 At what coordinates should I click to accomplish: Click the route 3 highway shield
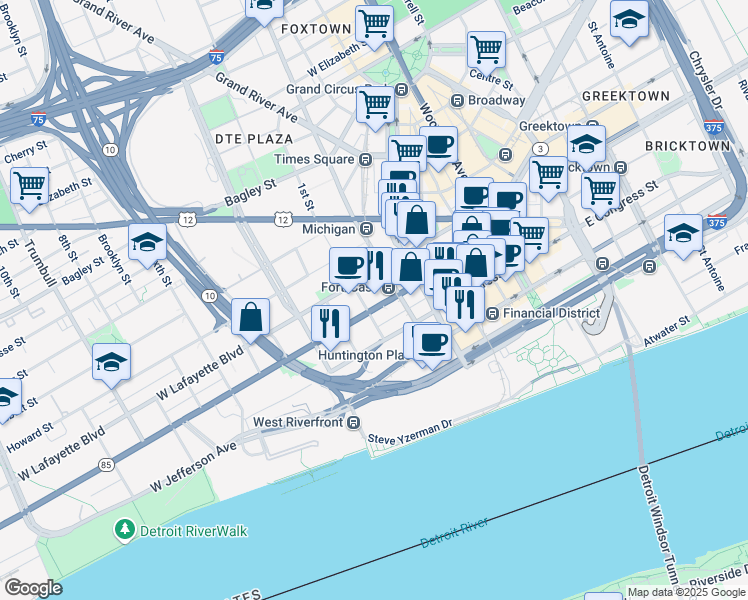(540, 149)
